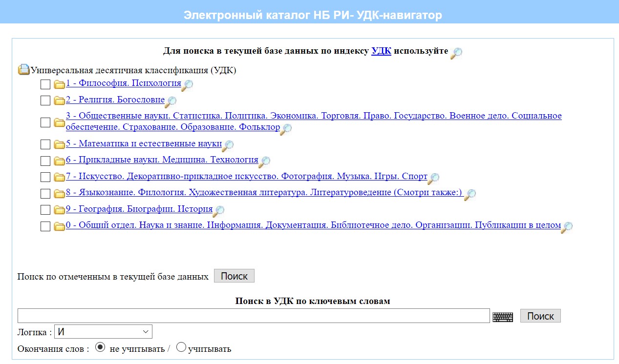The width and height of the screenshot is (619, 364).
Task: Open the Логика dropdown
Action: tap(103, 332)
